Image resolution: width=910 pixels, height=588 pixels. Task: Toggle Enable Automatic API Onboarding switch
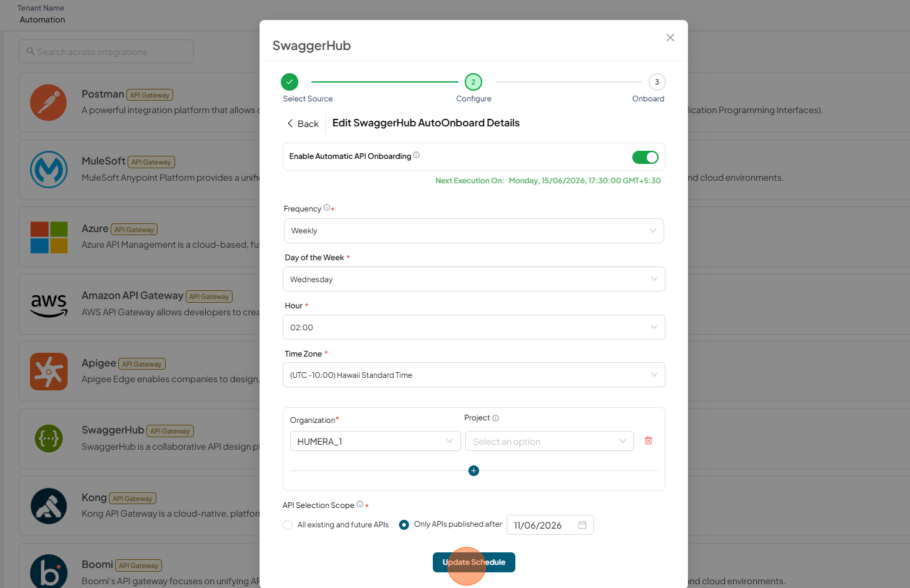click(x=645, y=157)
